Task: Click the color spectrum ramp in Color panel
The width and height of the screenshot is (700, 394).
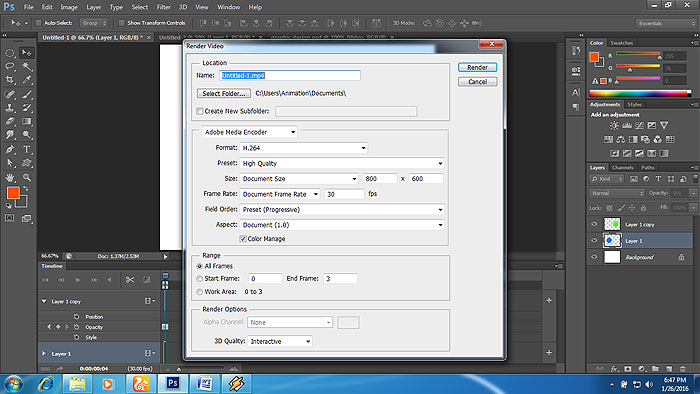Action: coord(640,93)
